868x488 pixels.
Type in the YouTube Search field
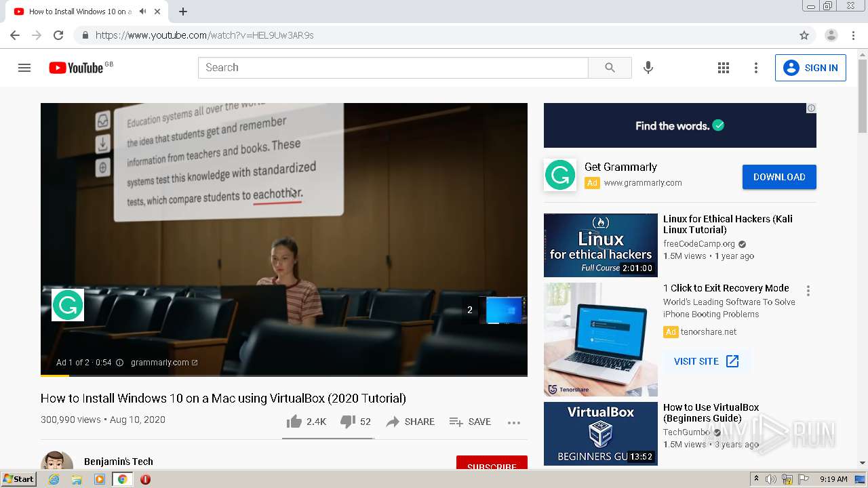point(393,68)
